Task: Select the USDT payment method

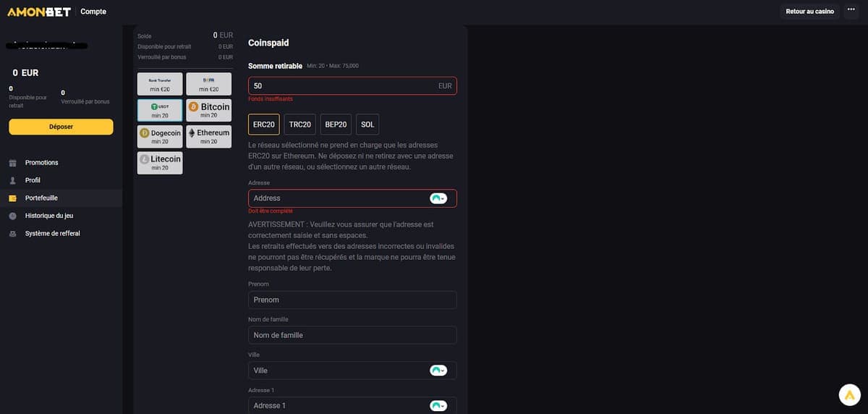Action: (x=160, y=110)
